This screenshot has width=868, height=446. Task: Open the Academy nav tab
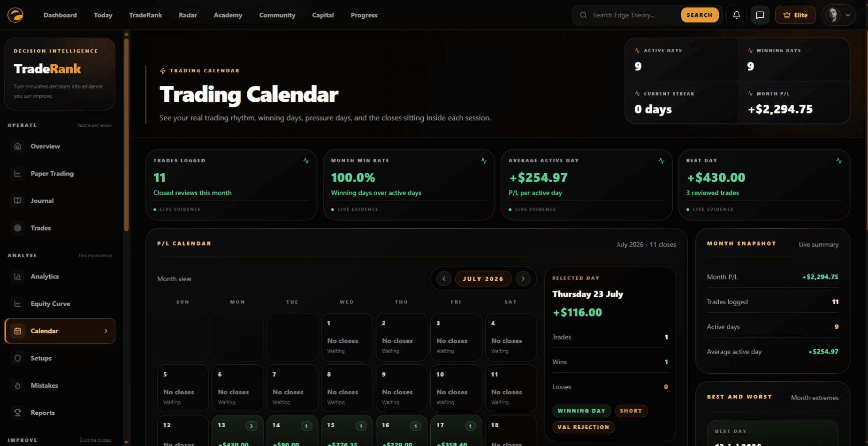(228, 15)
